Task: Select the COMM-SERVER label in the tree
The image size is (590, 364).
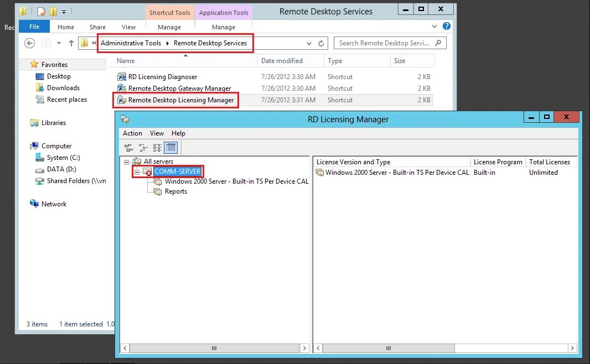Action: [178, 171]
